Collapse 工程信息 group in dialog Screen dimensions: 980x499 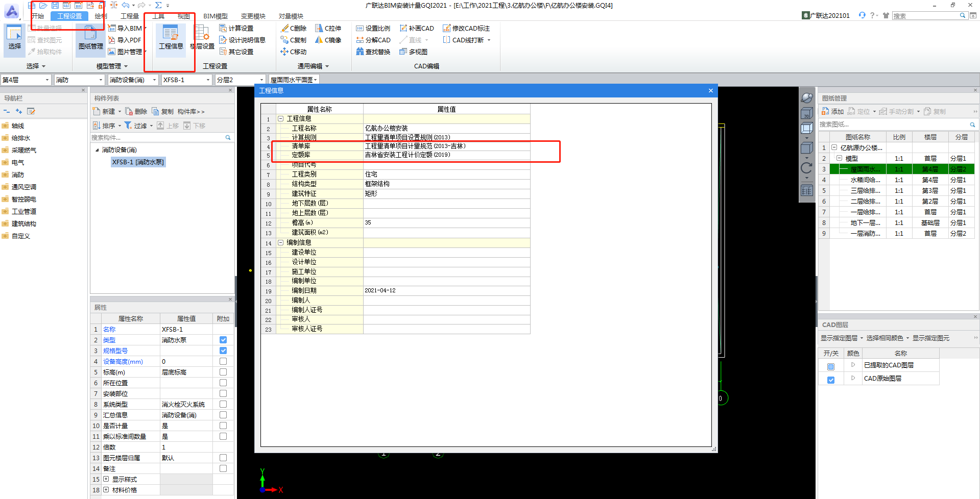tap(281, 118)
